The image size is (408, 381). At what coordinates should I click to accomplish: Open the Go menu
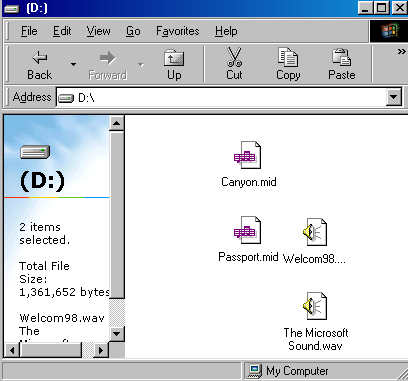(133, 31)
